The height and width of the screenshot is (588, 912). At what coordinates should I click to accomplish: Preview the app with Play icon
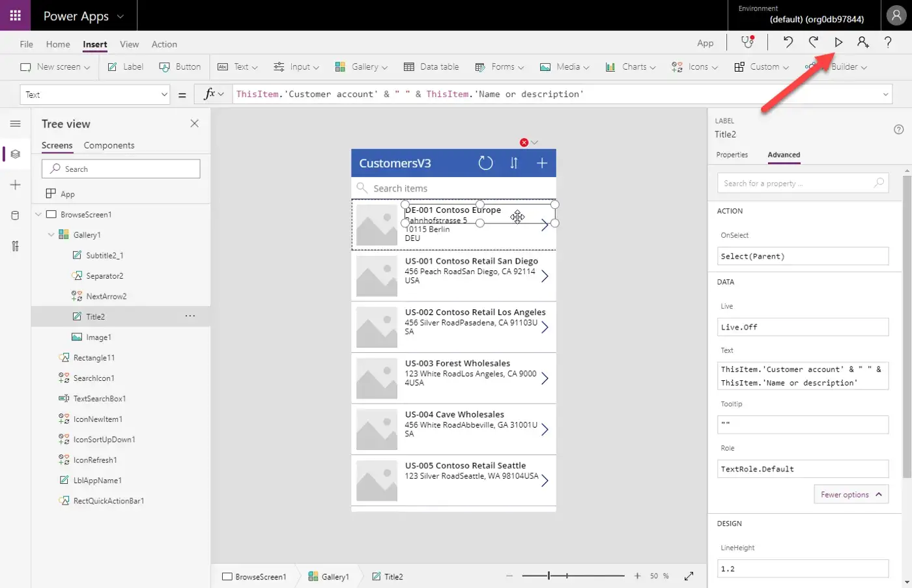tap(838, 42)
